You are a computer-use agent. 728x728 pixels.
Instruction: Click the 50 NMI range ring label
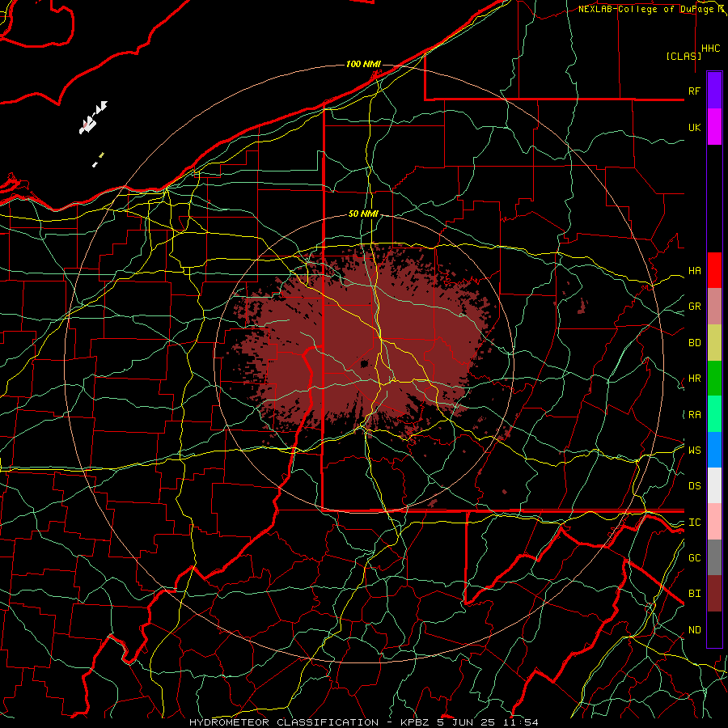pyautogui.click(x=363, y=214)
